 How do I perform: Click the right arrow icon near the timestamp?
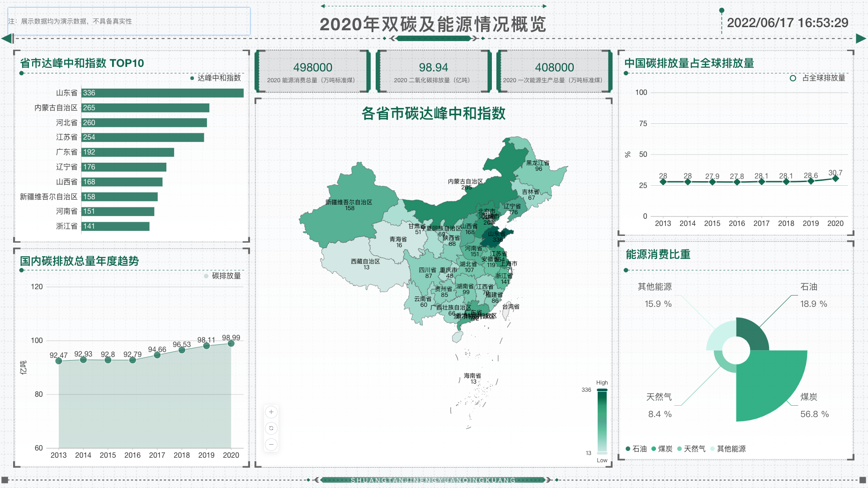pyautogui.click(x=859, y=39)
